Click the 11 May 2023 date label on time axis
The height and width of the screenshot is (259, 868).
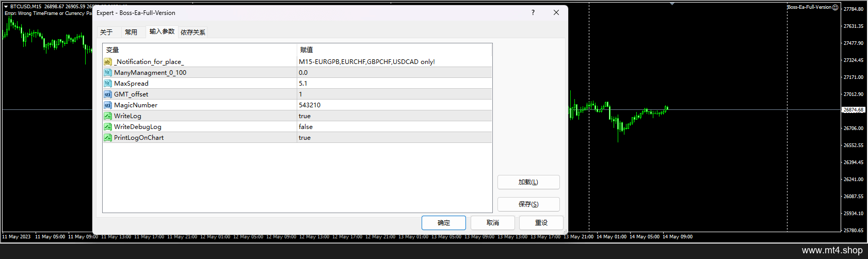click(17, 237)
